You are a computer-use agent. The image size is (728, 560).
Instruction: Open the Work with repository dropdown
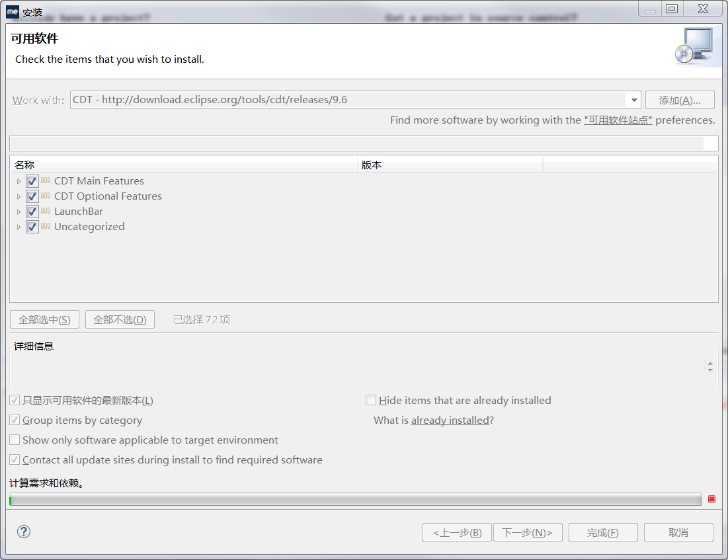point(633,99)
